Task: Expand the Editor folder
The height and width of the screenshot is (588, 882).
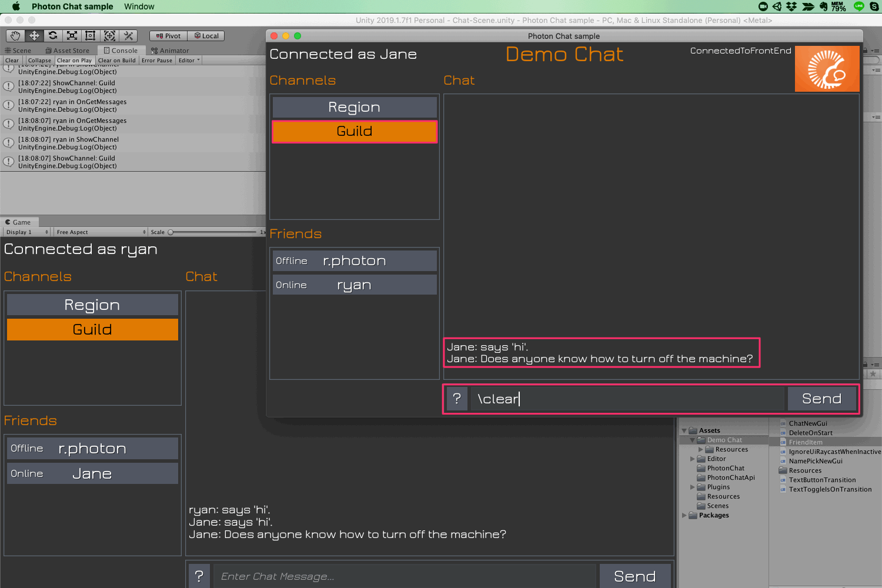Action: pyautogui.click(x=692, y=459)
